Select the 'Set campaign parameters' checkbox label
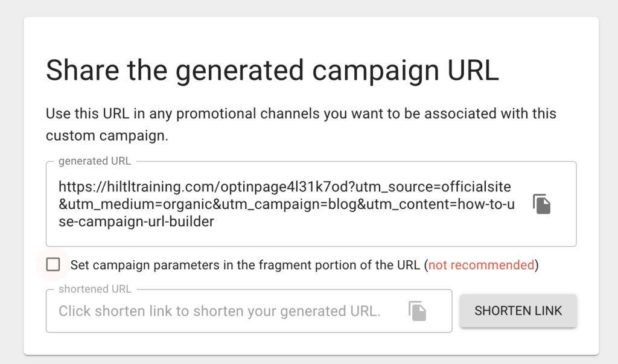 pos(304,265)
